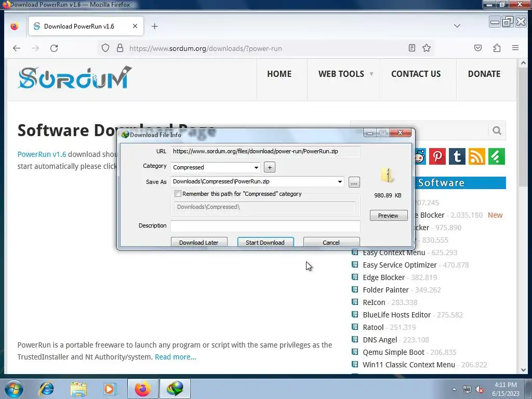This screenshot has height=399, width=532.
Task: Click page scrollbar down arrow
Action: [523, 369]
